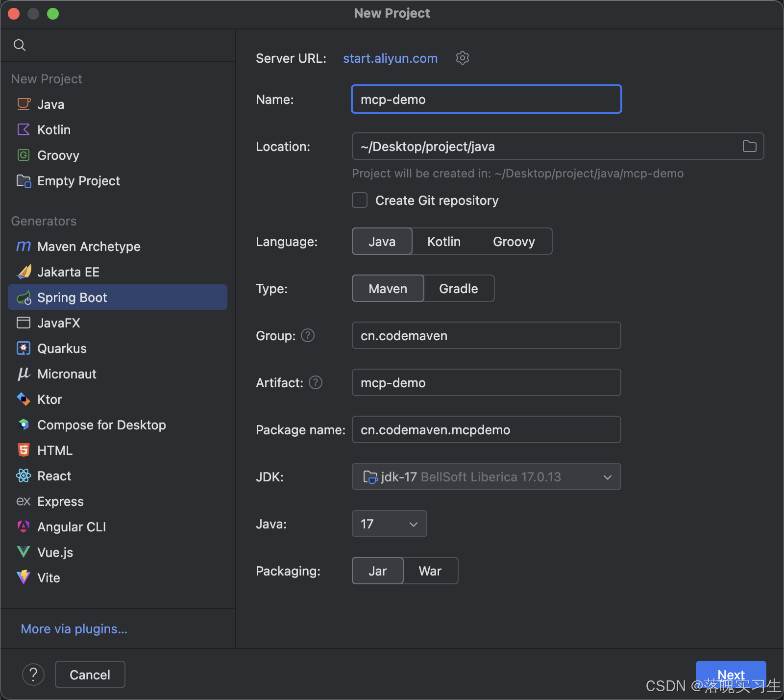The width and height of the screenshot is (784, 700).
Task: Select Compose for Desktop generator
Action: point(118,425)
